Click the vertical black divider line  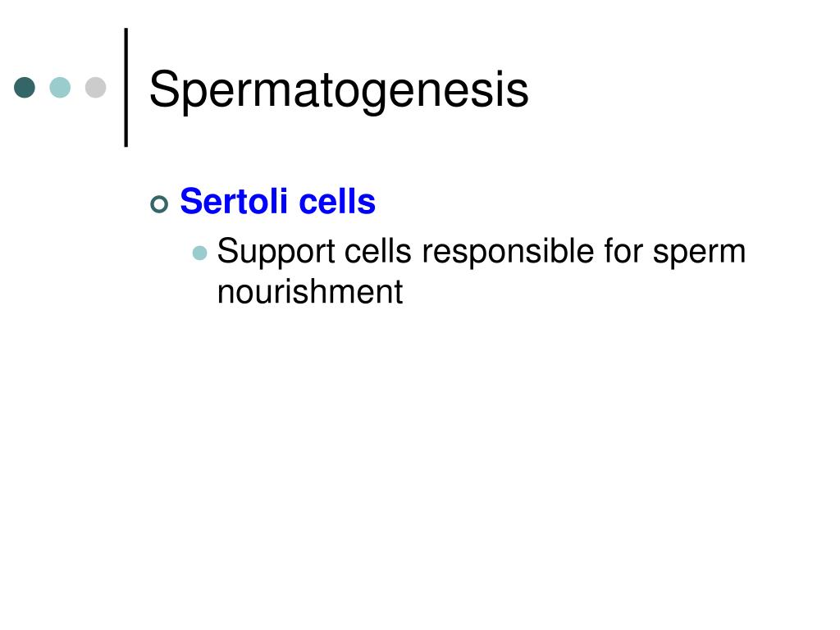coord(126,87)
